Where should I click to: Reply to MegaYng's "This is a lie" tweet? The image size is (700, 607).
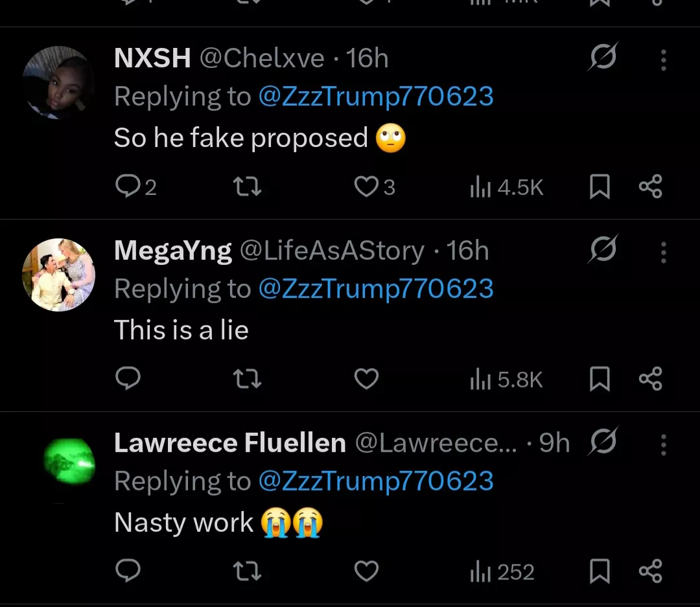[128, 378]
